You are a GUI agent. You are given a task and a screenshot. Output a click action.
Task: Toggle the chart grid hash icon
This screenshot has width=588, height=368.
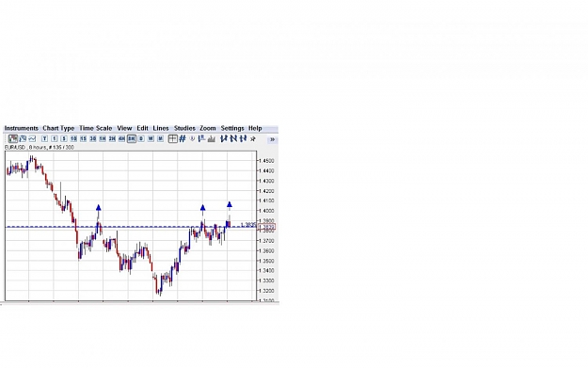point(183,138)
